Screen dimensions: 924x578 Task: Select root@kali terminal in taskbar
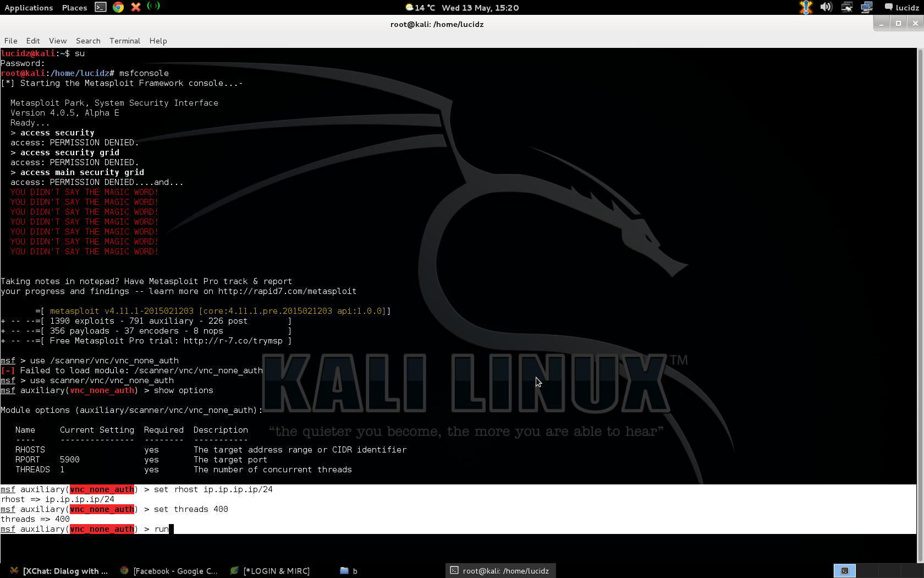(x=500, y=571)
